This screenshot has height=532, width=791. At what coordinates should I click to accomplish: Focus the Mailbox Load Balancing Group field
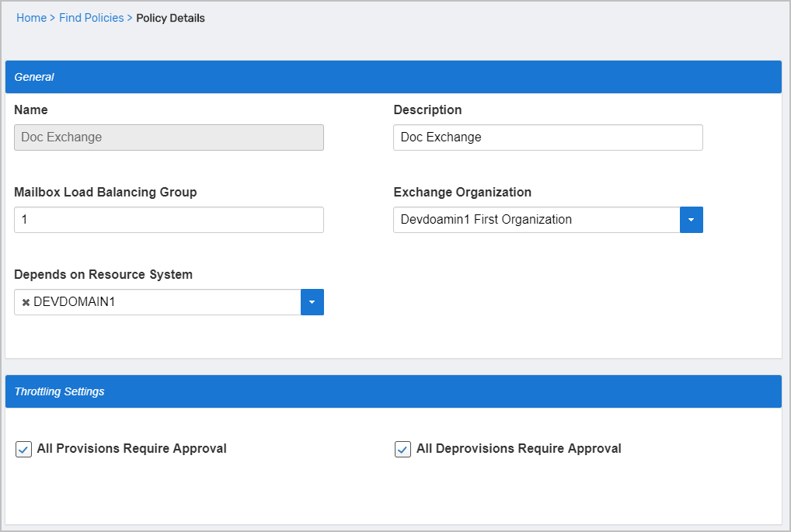point(169,220)
